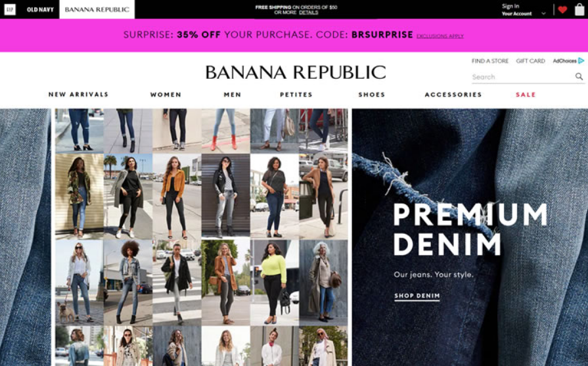The width and height of the screenshot is (588, 366).
Task: Switch to the Old Navy brand tab
Action: pos(40,9)
